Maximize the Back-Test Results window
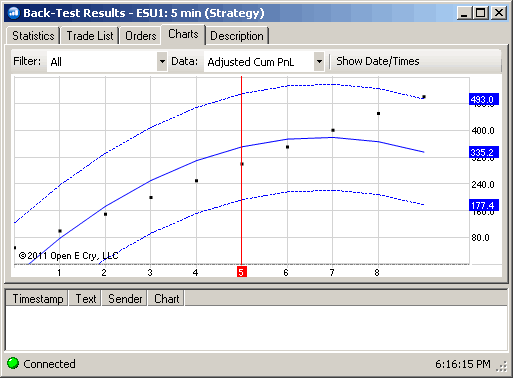513x378 pixels. pyautogui.click(x=481, y=13)
